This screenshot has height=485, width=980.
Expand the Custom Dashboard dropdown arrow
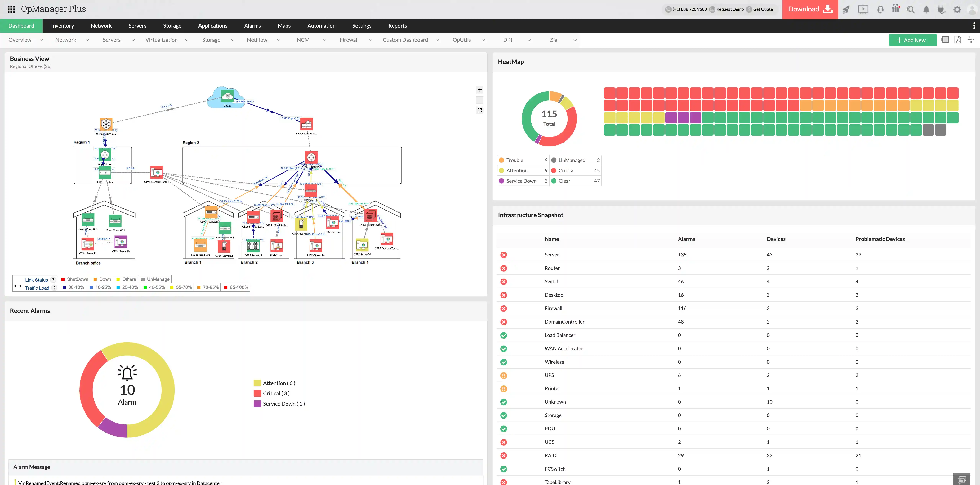437,40
